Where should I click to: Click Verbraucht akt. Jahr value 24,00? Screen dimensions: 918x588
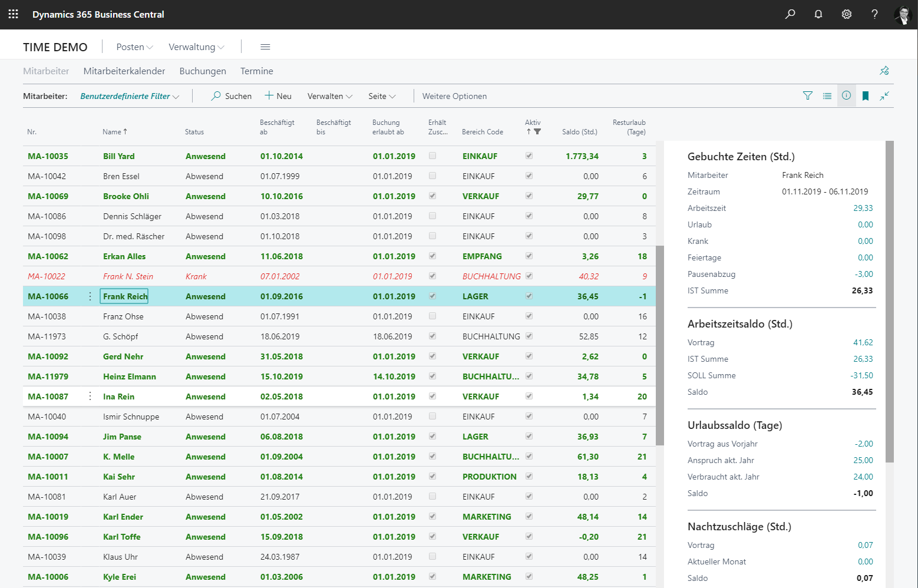coord(863,477)
